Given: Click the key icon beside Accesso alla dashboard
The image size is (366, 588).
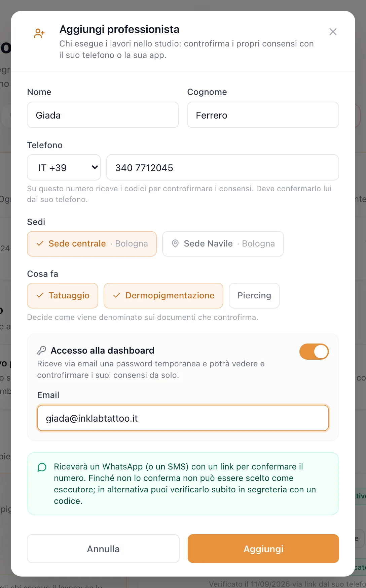Looking at the screenshot, I should [x=42, y=350].
